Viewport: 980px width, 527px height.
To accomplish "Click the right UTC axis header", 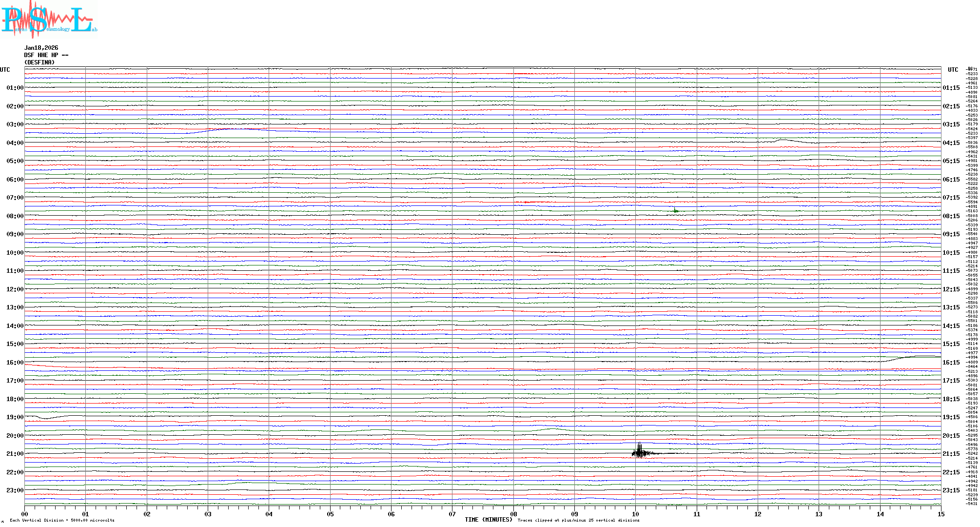I will pyautogui.click(x=953, y=70).
